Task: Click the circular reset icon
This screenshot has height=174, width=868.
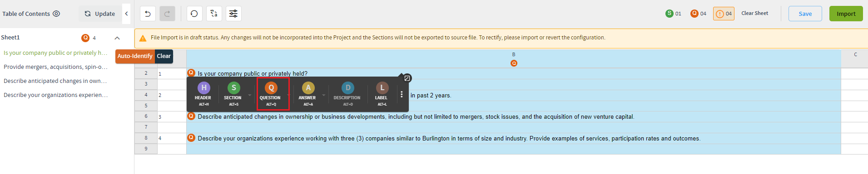Action: (194, 14)
